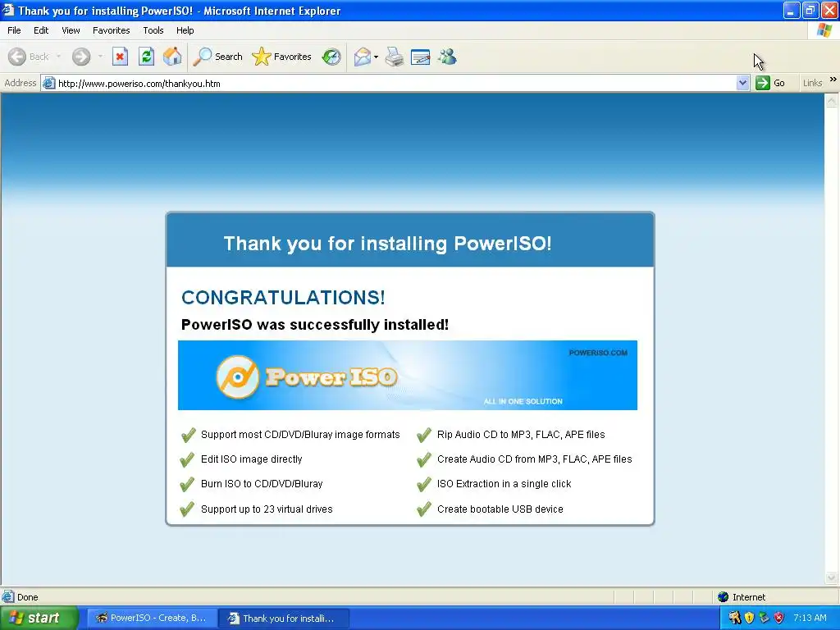Open the Favorites menu
This screenshot has height=630, width=840.
111,30
